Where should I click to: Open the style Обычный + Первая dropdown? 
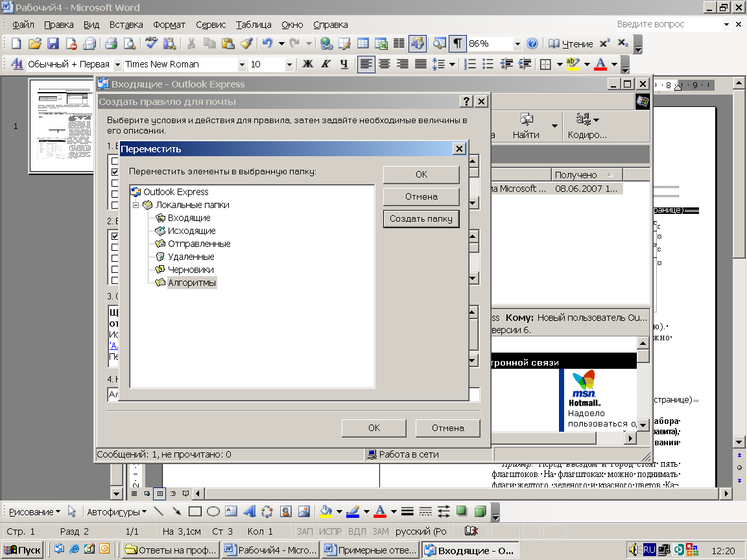117,64
